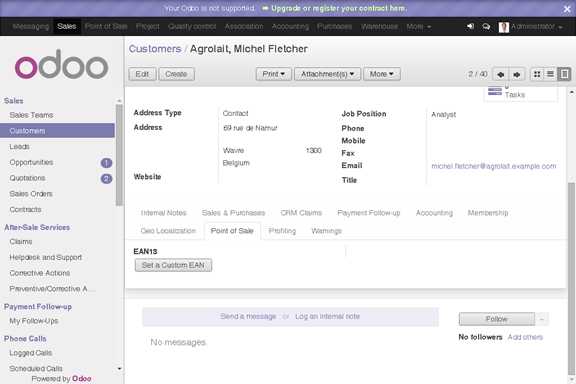The image size is (576, 384).
Task: Go to the next customer record
Action: [517, 74]
